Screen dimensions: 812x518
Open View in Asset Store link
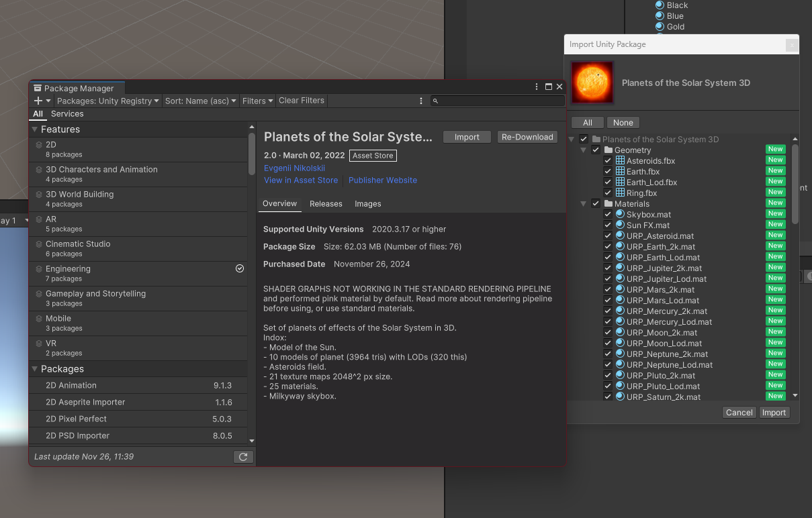tap(301, 180)
